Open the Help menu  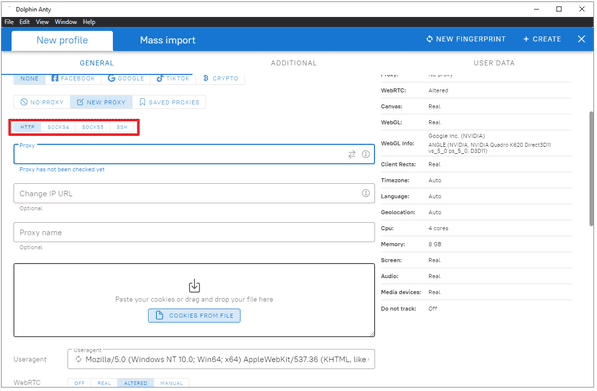click(89, 22)
